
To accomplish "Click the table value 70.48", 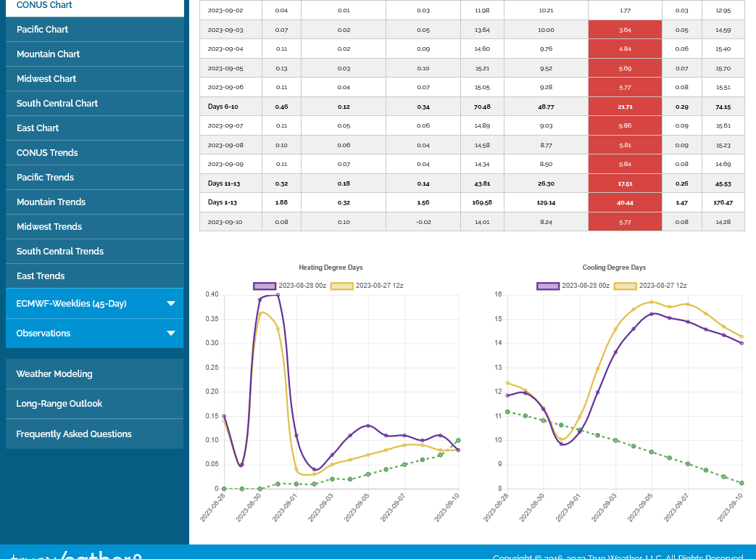I will point(482,107).
